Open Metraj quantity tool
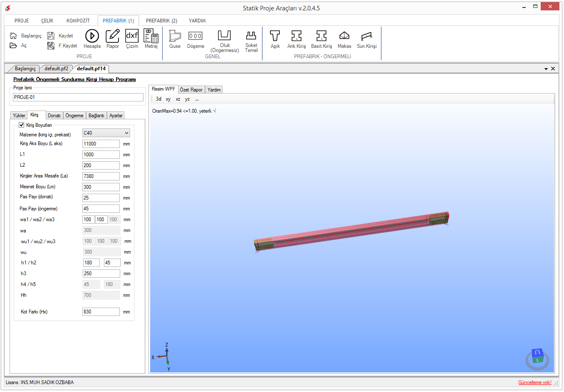Viewport: 564px width, 392px height. coord(151,39)
